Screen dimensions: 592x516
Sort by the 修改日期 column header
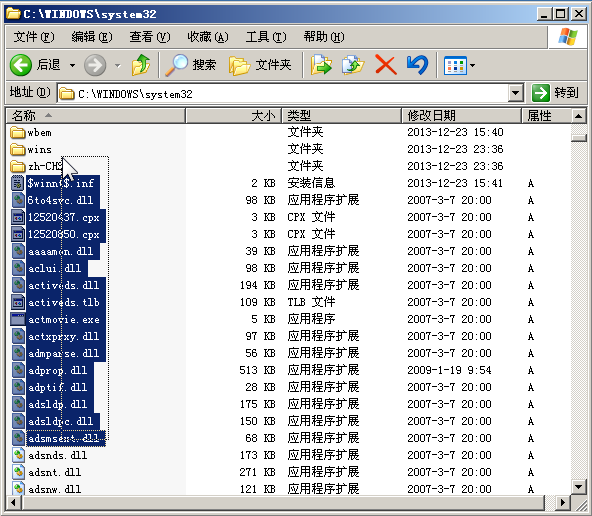click(461, 116)
